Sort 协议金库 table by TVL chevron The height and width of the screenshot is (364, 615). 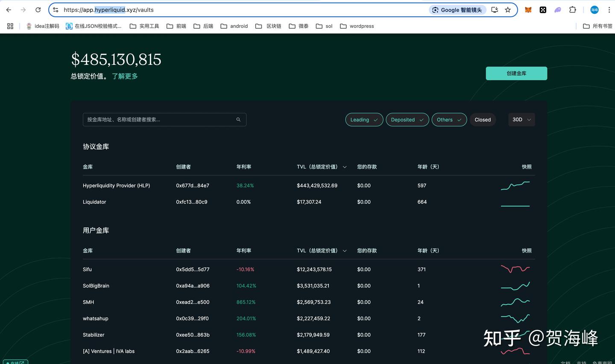(345, 167)
